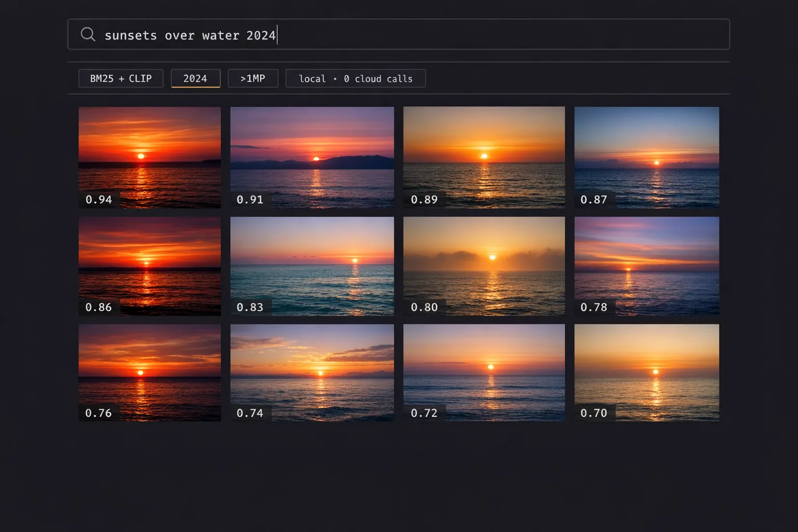Select the thumbnail with 0.76 score
The width and height of the screenshot is (798, 532).
coord(150,373)
